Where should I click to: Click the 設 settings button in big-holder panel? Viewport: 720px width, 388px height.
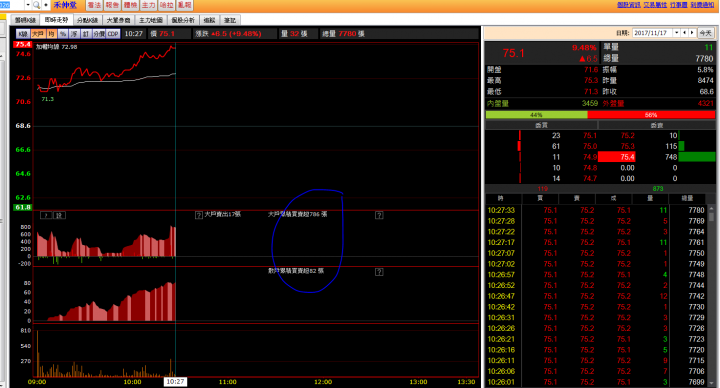(59, 215)
